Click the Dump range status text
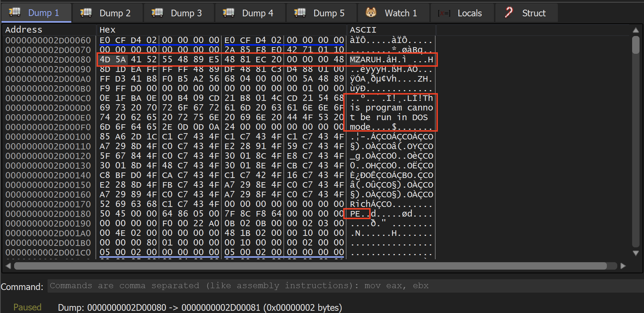644x313 pixels. (200, 307)
